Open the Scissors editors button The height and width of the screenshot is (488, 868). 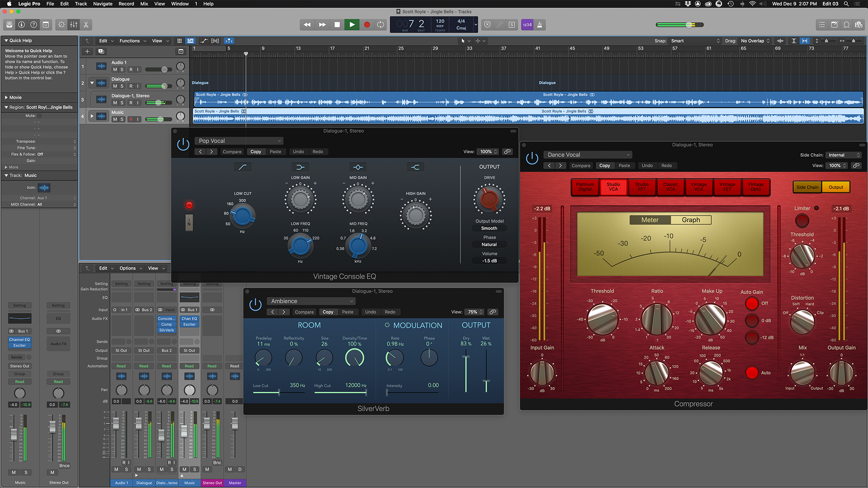click(x=86, y=25)
